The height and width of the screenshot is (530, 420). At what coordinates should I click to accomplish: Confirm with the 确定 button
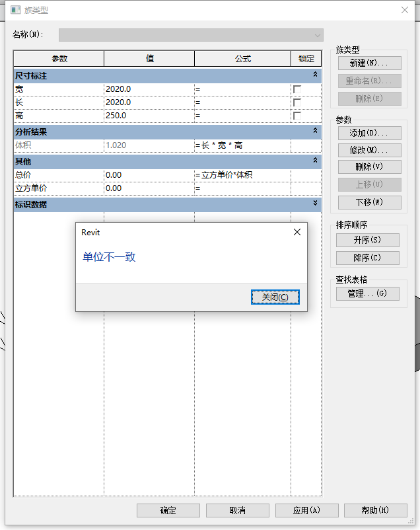pyautogui.click(x=168, y=510)
